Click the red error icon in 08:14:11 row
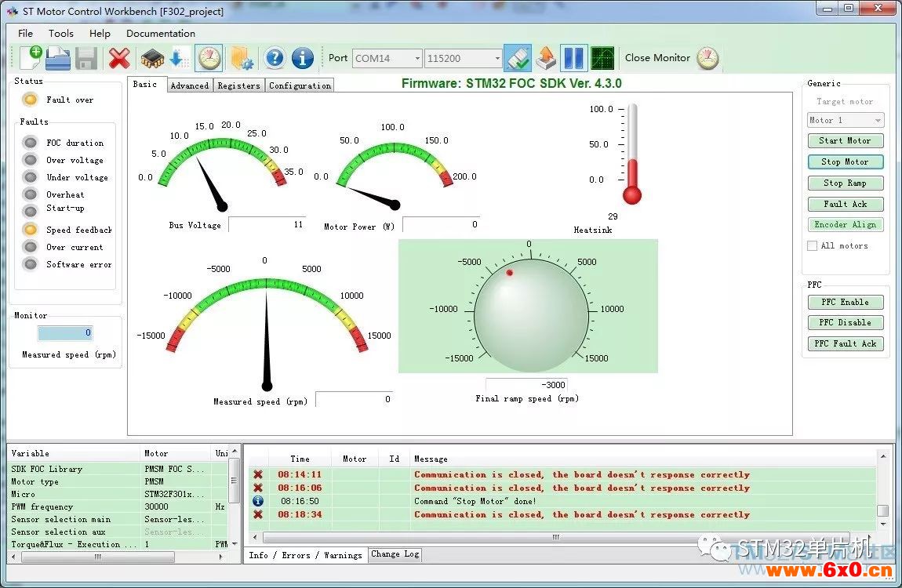The height and width of the screenshot is (588, 902). (x=258, y=474)
